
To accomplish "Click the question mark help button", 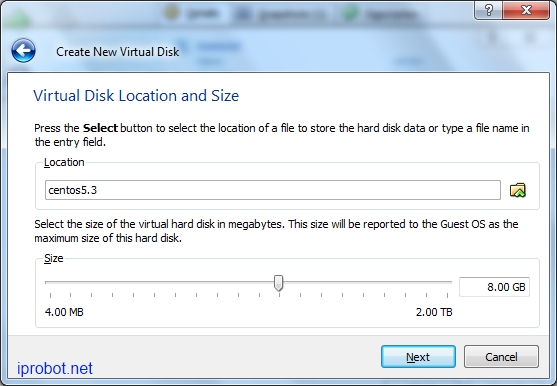I will click(488, 10).
